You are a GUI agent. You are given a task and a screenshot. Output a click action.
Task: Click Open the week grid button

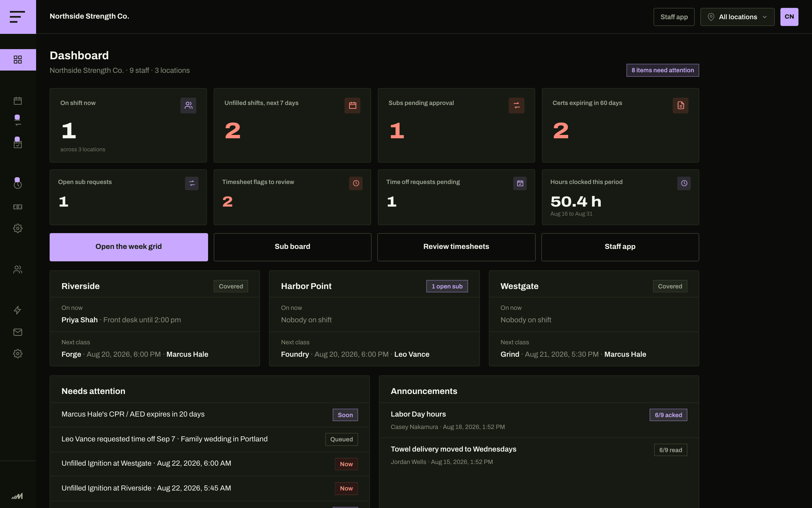129,247
